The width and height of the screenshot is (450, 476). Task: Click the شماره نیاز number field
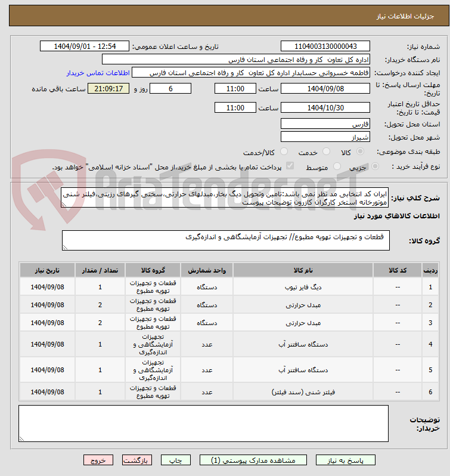pos(325,46)
